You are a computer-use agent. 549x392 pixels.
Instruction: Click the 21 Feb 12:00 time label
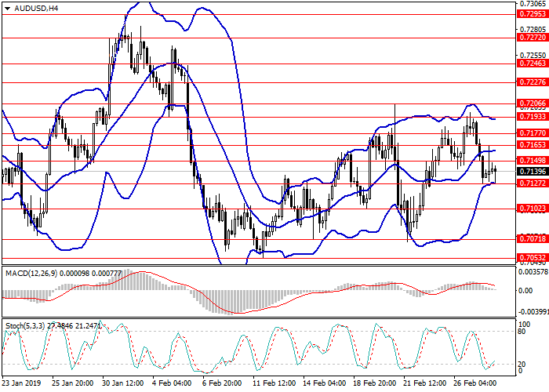[426, 383]
